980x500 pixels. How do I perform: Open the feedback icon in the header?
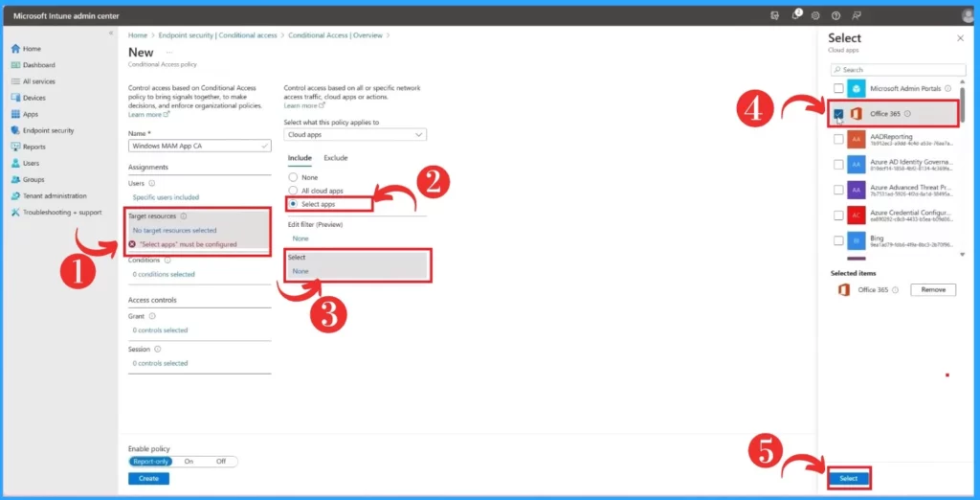tap(857, 15)
